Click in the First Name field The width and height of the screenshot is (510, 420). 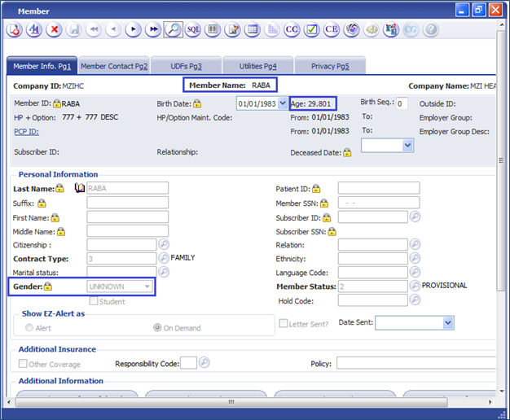pyautogui.click(x=127, y=217)
